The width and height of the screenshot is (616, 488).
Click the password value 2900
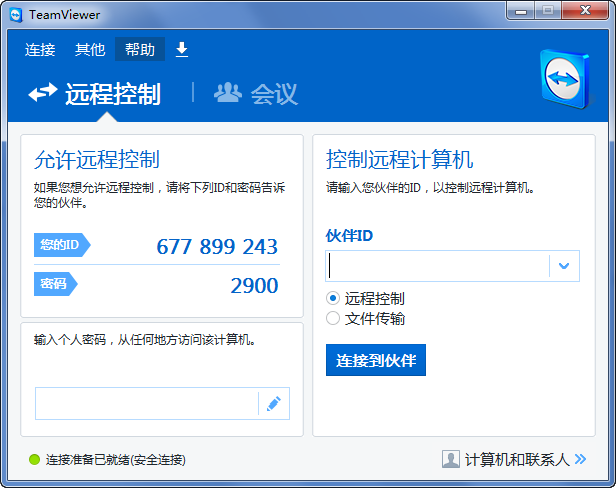click(x=254, y=285)
